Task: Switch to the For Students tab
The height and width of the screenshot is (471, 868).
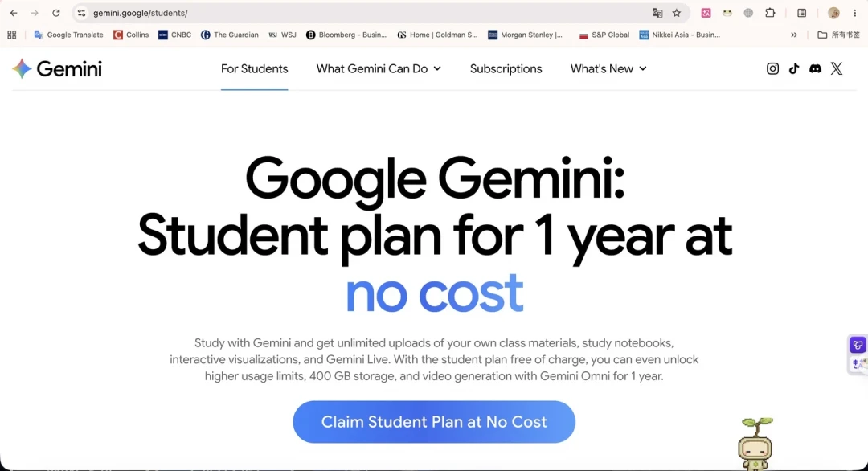Action: [x=254, y=68]
